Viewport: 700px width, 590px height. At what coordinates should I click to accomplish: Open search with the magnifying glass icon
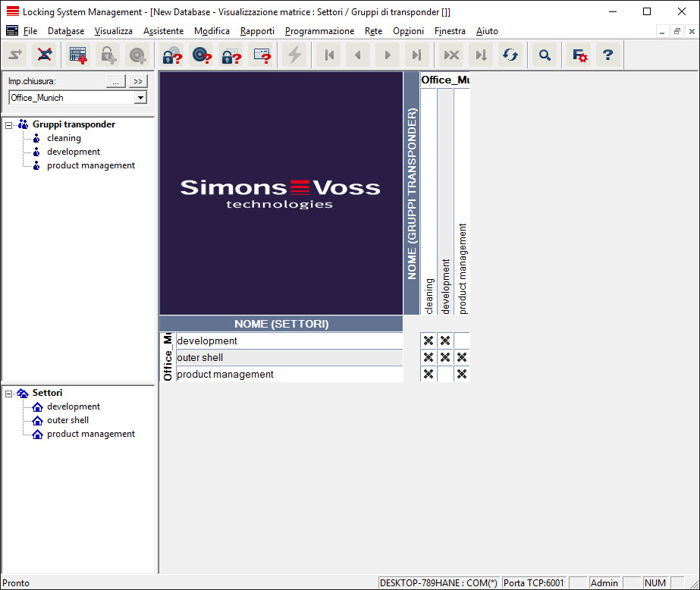pos(544,55)
